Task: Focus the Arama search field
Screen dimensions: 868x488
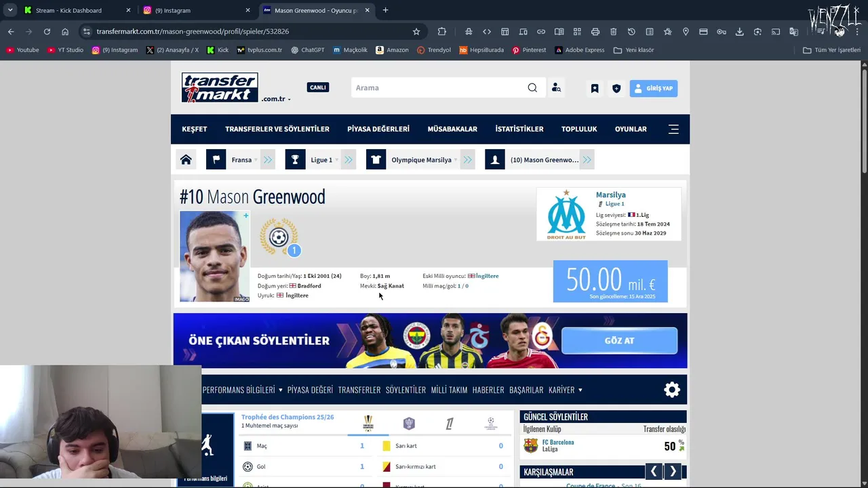Action: pyautogui.click(x=437, y=87)
